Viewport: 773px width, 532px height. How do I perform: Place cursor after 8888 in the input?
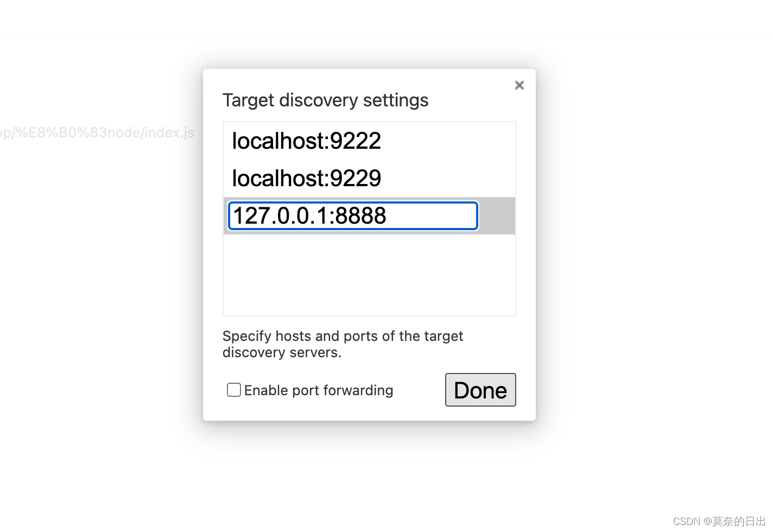pos(388,216)
